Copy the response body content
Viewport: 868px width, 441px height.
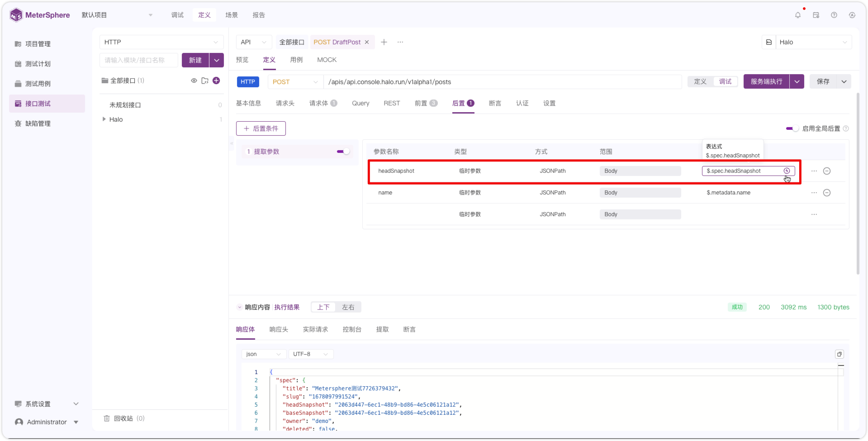(840, 354)
